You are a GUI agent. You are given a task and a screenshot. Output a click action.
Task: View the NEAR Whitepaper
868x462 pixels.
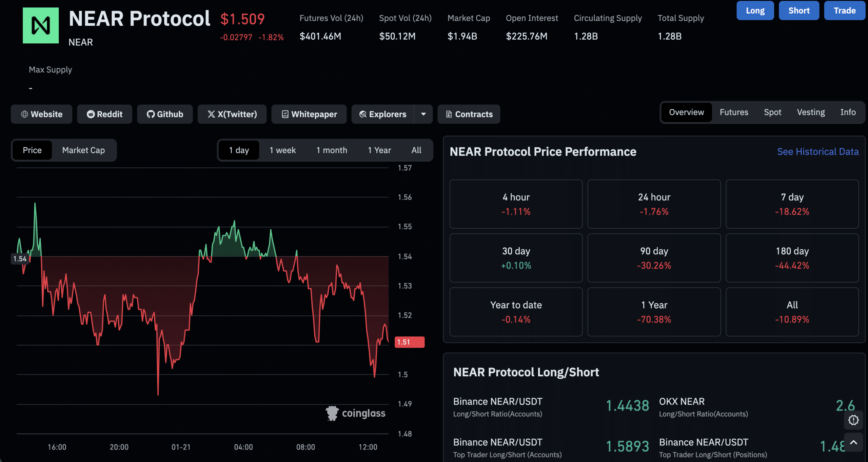[309, 114]
